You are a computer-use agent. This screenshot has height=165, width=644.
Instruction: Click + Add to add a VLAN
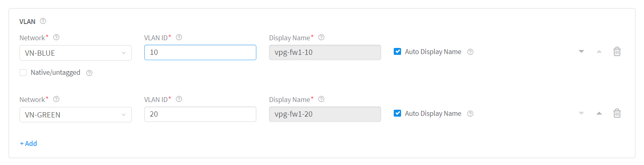(x=29, y=143)
